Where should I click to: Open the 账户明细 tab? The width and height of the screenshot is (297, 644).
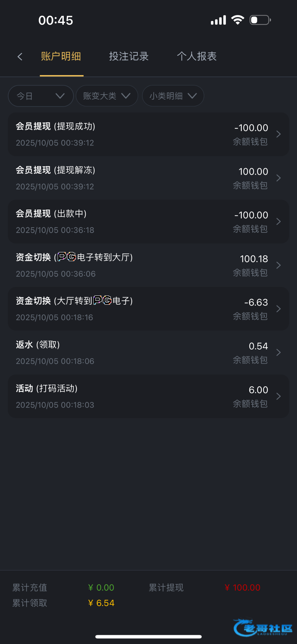tap(61, 57)
